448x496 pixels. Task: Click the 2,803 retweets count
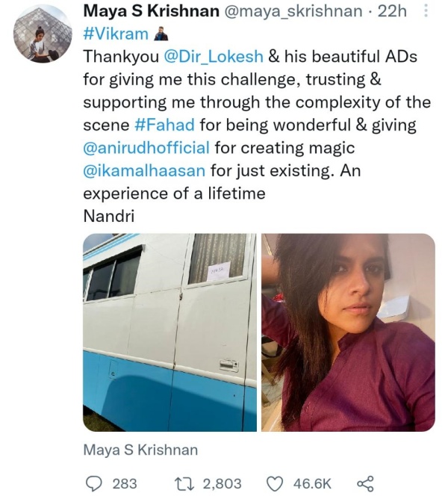click(220, 483)
